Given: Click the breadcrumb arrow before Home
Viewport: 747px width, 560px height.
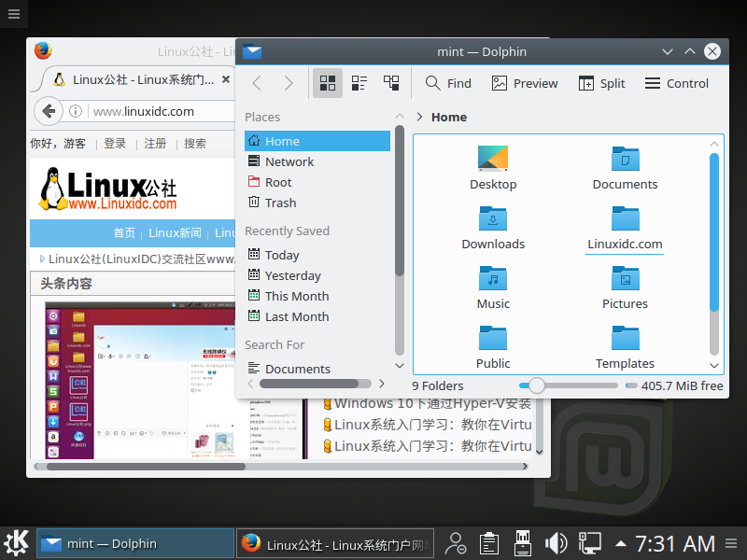Looking at the screenshot, I should coord(419,117).
